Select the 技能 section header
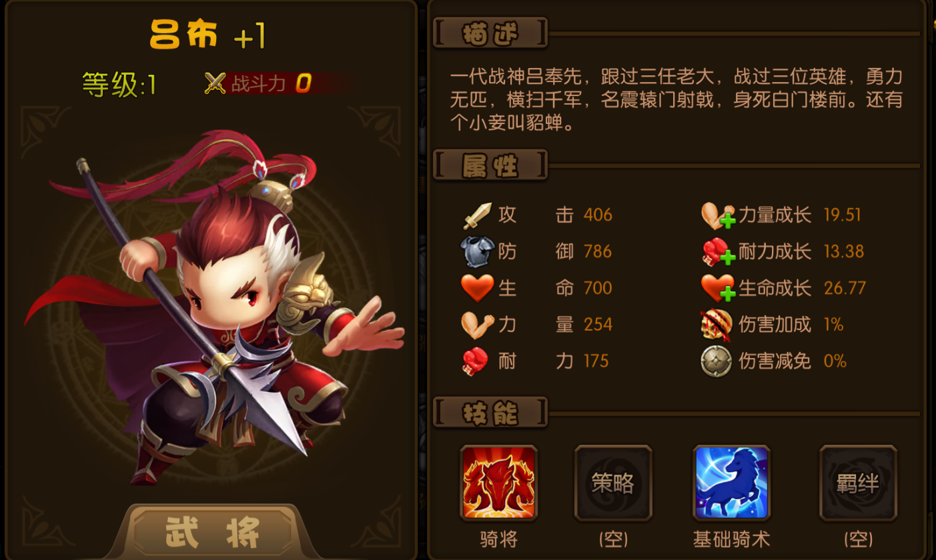Viewport: 936px width, 560px height. pos(490,412)
